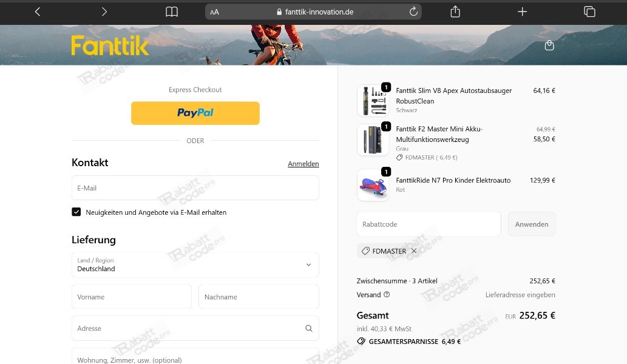
Task: Click the Anwenden button
Action: 532,224
